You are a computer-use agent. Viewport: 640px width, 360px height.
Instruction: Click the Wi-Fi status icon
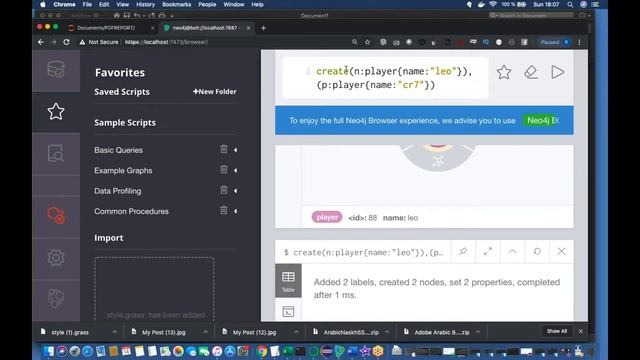(x=493, y=4)
